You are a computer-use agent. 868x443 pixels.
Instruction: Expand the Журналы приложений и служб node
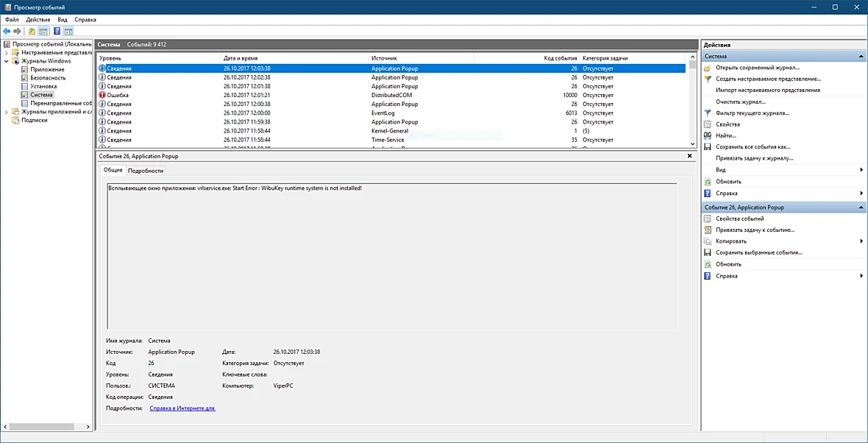[6, 112]
